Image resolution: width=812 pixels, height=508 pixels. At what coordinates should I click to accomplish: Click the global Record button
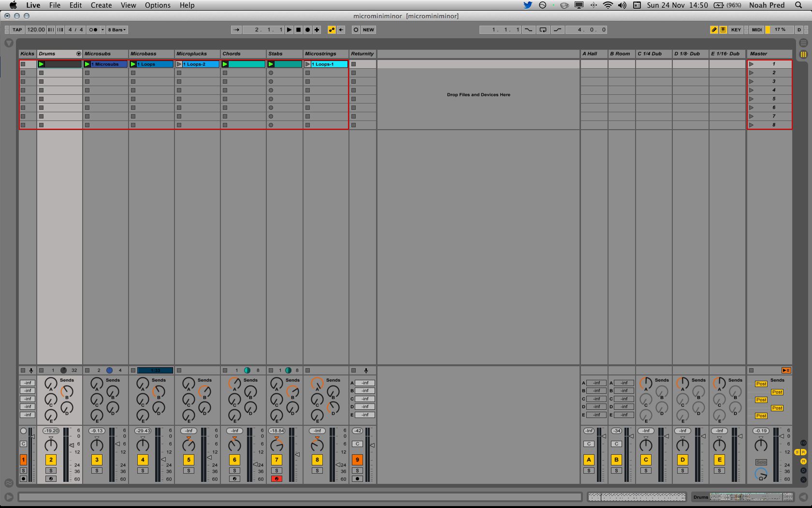click(307, 30)
